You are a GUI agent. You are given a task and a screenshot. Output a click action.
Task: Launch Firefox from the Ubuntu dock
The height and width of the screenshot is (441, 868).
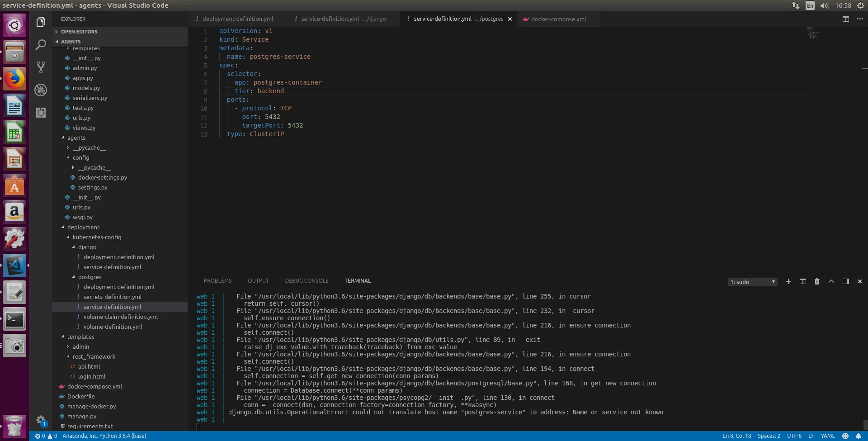[x=14, y=79]
